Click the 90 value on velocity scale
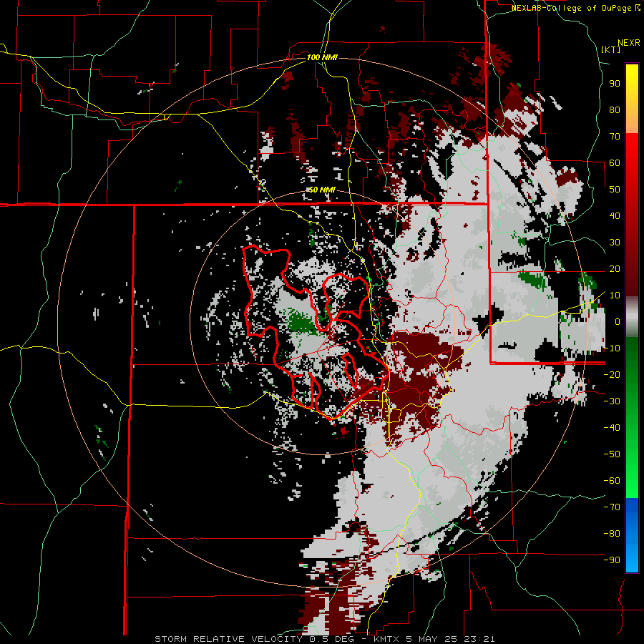Image resolution: width=644 pixels, height=644 pixels. click(615, 84)
